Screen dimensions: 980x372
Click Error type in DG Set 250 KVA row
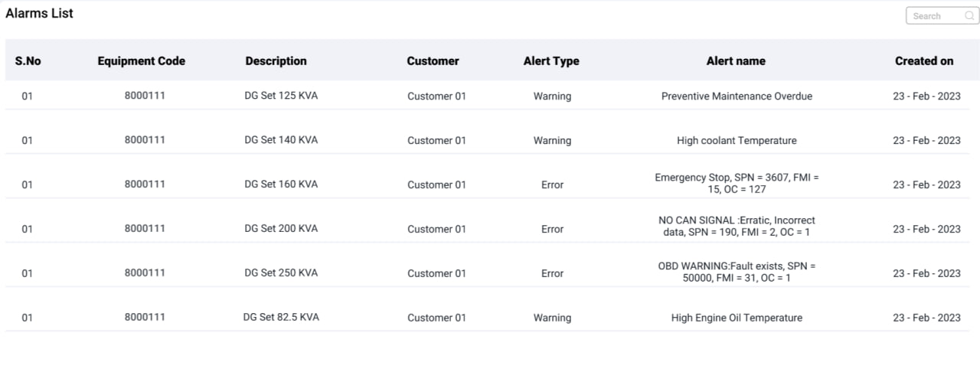point(552,273)
